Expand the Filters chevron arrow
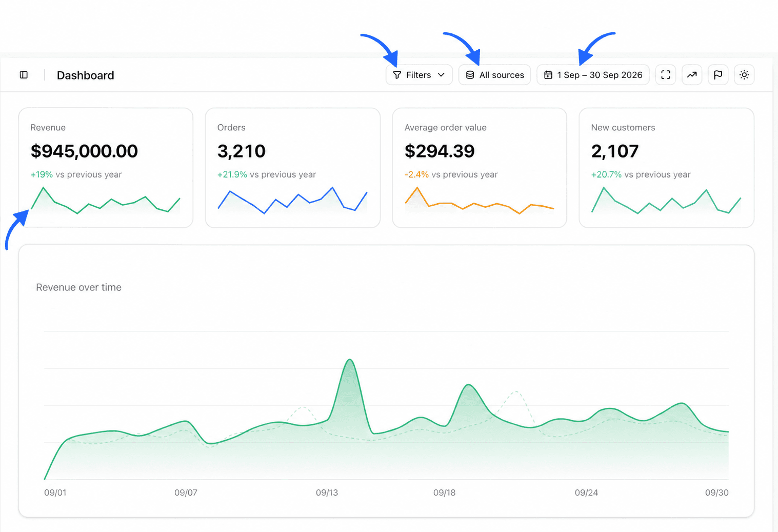Image resolution: width=778 pixels, height=532 pixels. tap(441, 75)
